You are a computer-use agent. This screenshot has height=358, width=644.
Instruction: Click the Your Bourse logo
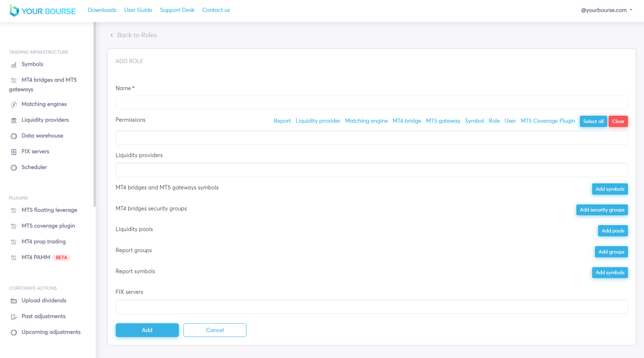tap(42, 11)
